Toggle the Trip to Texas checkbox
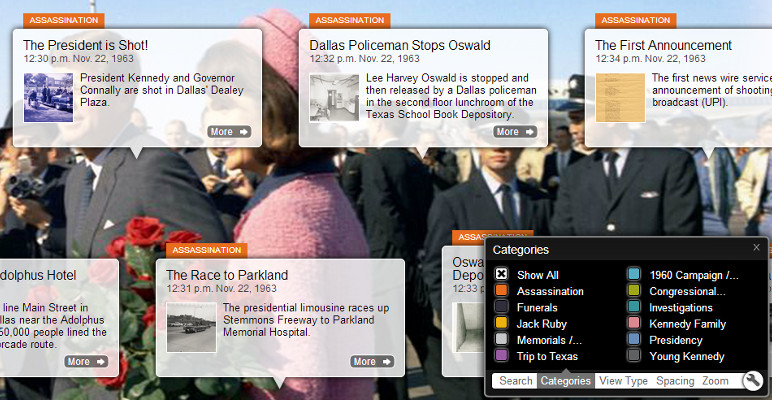The image size is (772, 400). point(501,356)
